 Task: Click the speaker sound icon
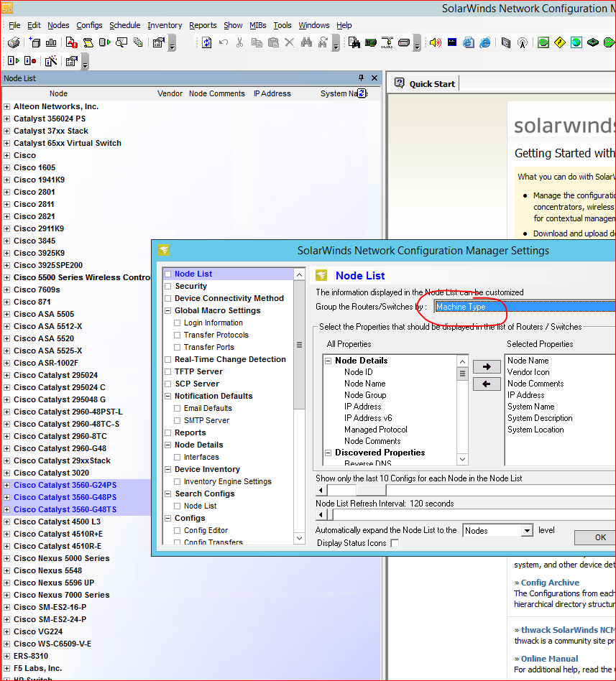435,42
